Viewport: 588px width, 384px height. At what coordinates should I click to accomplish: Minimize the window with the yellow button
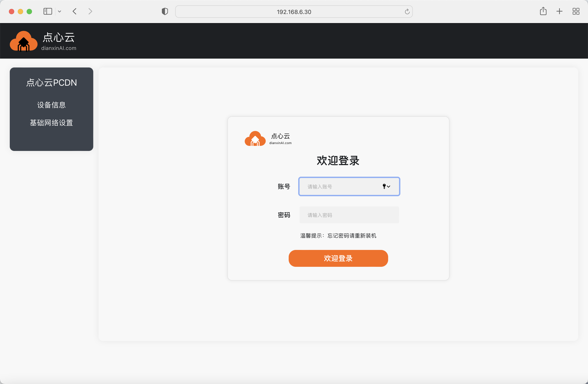pyautogui.click(x=20, y=12)
